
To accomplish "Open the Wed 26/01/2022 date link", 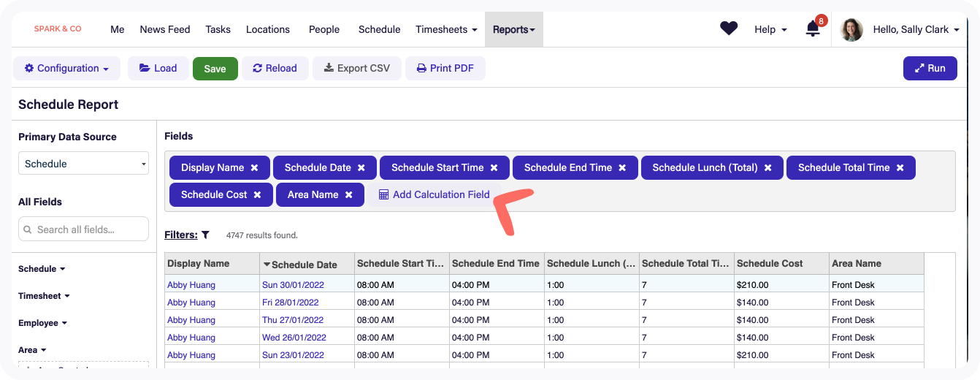I will click(x=294, y=338).
